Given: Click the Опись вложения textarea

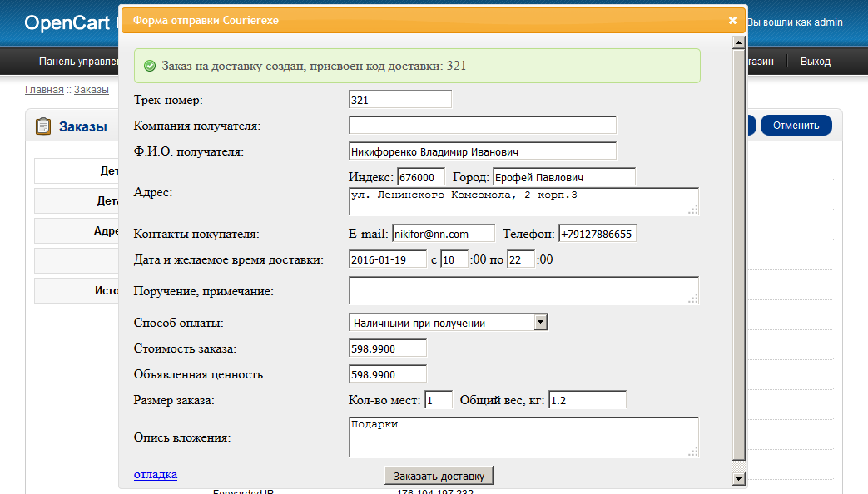Looking at the screenshot, I should [523, 437].
